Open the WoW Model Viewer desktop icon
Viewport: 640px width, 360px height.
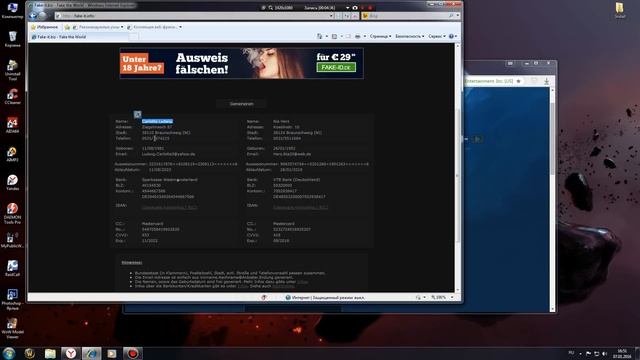12,328
